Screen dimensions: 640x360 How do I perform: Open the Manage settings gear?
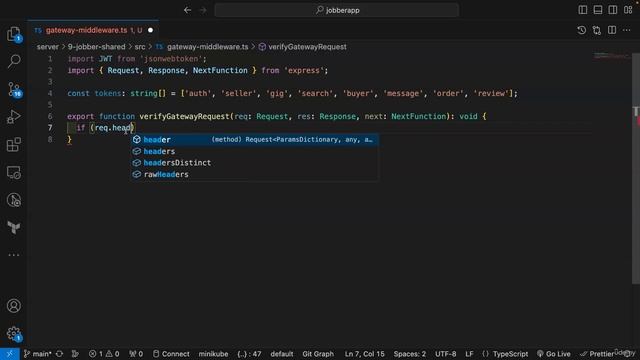(13, 333)
